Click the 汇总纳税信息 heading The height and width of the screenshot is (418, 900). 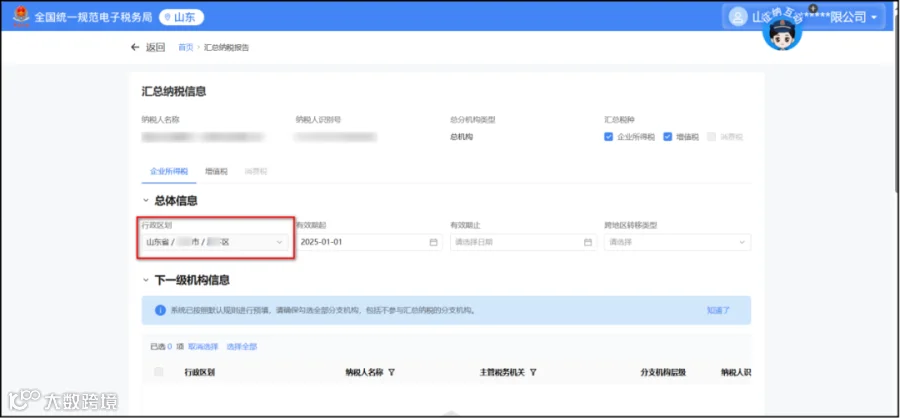tap(174, 92)
